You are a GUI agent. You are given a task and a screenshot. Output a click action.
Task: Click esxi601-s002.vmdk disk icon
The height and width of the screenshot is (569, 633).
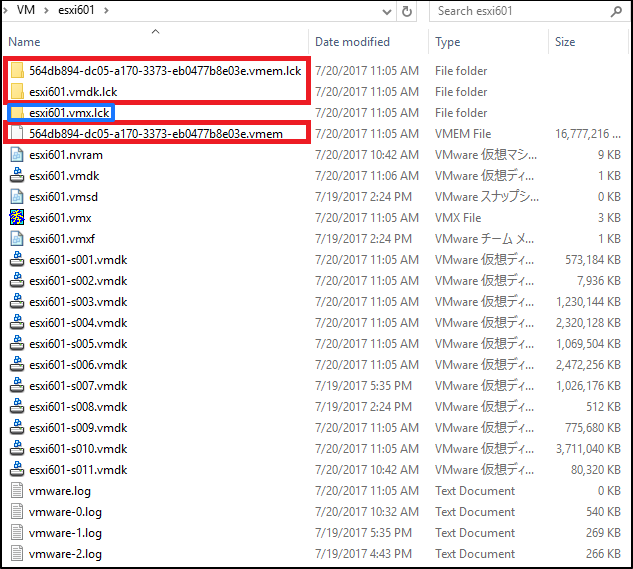(x=17, y=281)
